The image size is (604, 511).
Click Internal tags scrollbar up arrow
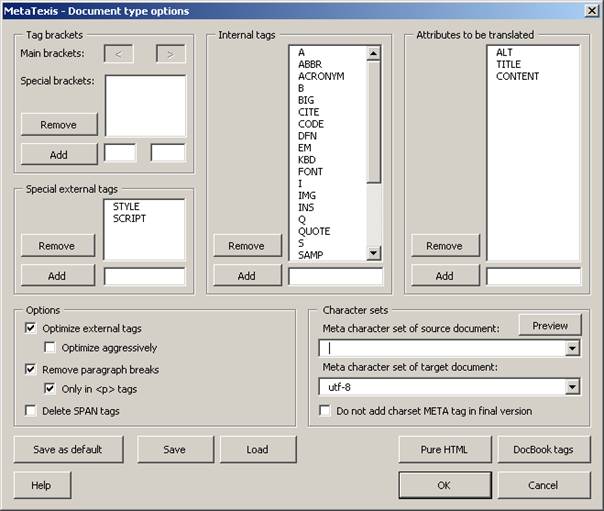(373, 54)
